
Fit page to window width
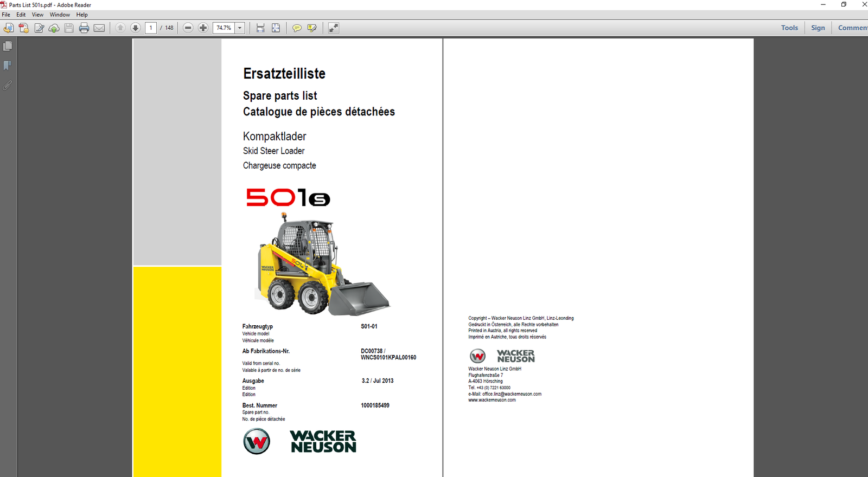pos(260,28)
